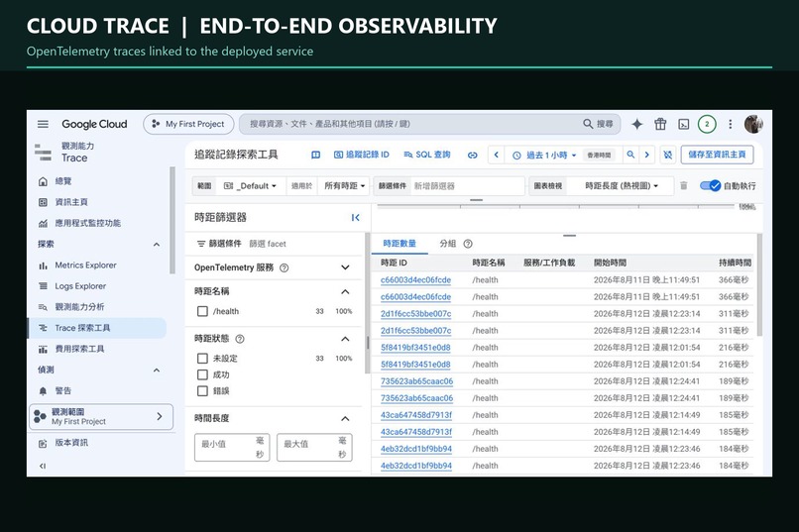
Task: Go to next time range arrow
Action: [x=646, y=155]
